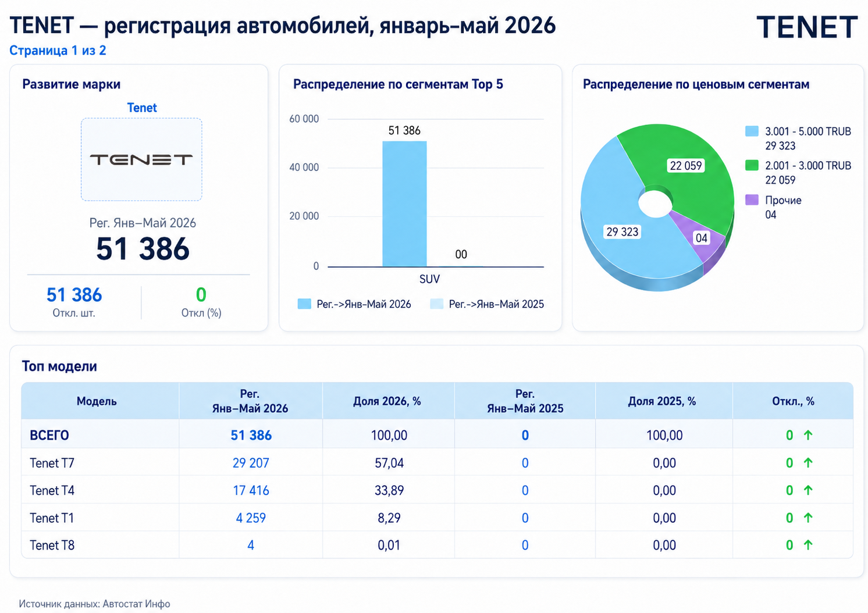The height and width of the screenshot is (613, 868).
Task: Click the green up arrow in the Tenet T8 row
Action: [x=808, y=545]
